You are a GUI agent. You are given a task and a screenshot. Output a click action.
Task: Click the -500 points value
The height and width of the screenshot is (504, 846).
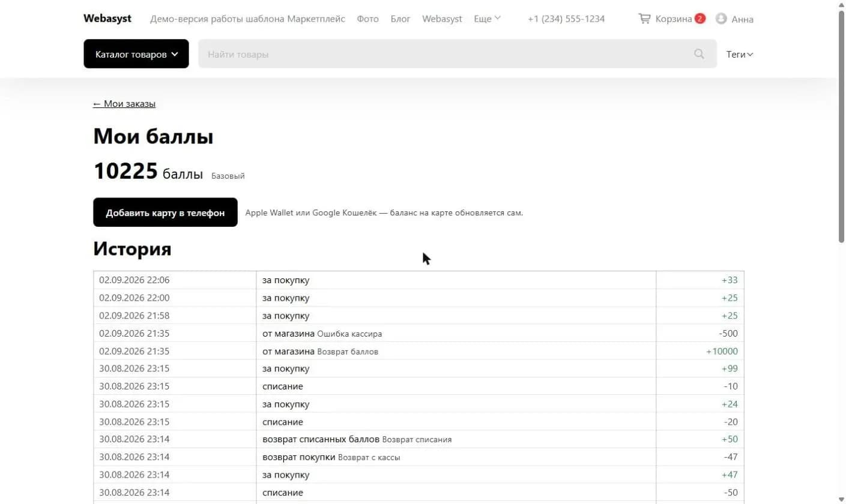(x=728, y=334)
